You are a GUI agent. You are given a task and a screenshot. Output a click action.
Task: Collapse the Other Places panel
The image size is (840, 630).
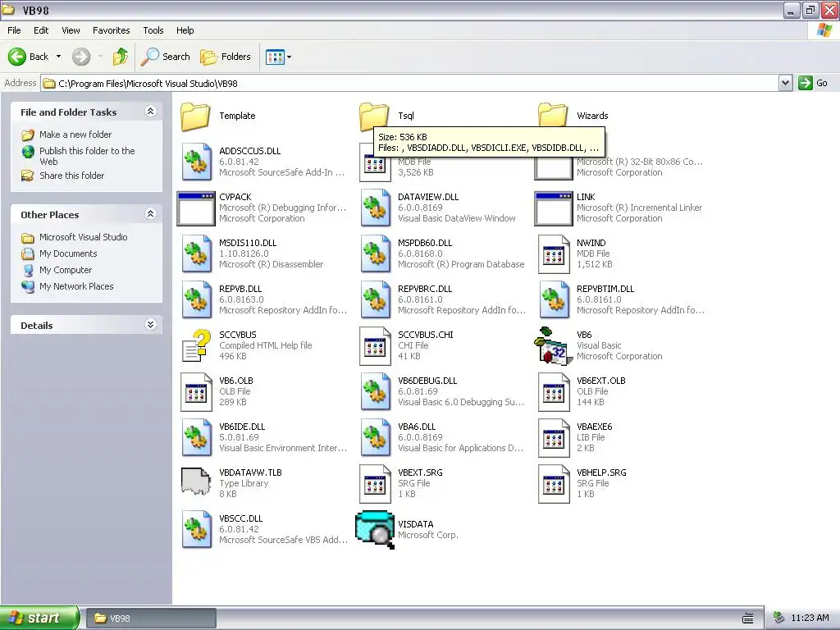point(151,214)
